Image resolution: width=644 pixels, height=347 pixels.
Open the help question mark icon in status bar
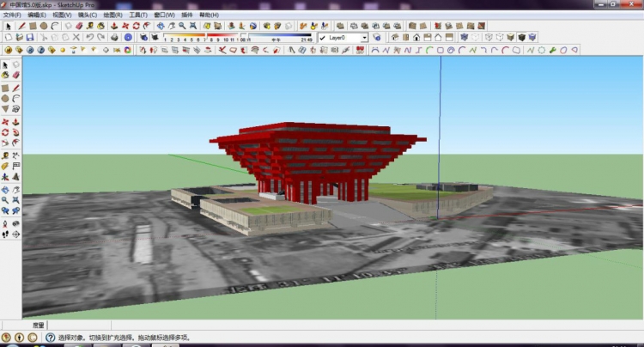coord(50,338)
